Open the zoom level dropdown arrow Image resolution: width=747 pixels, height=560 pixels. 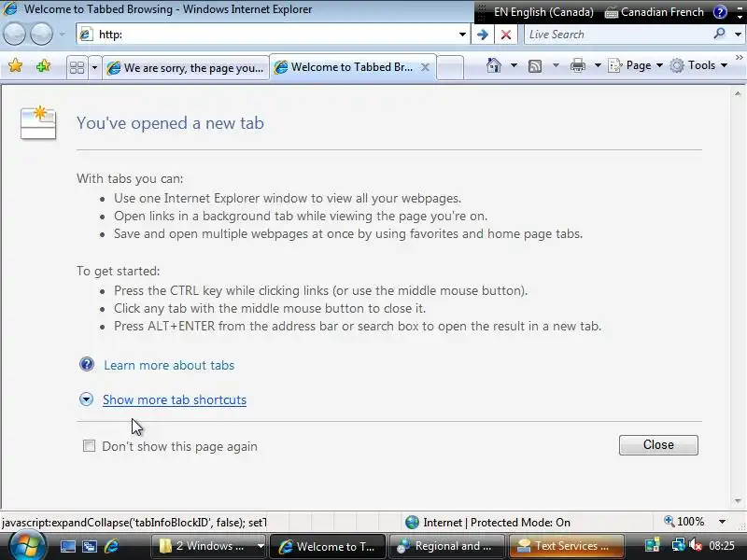[x=722, y=522]
